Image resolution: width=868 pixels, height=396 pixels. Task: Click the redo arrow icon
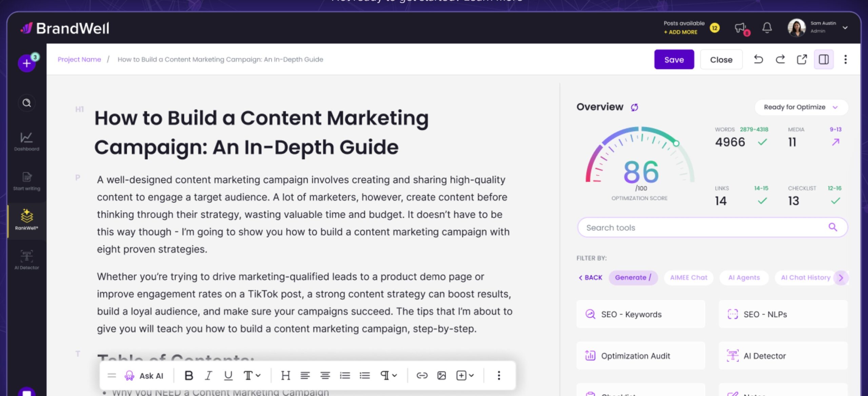(780, 59)
